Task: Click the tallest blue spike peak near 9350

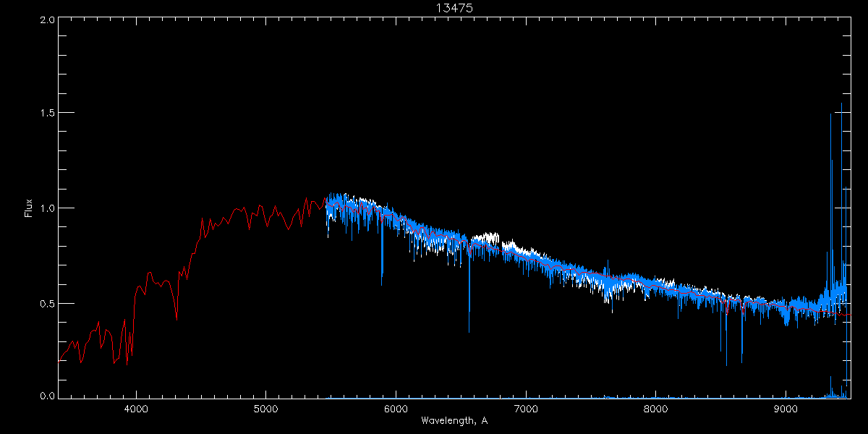Action: pos(830,116)
